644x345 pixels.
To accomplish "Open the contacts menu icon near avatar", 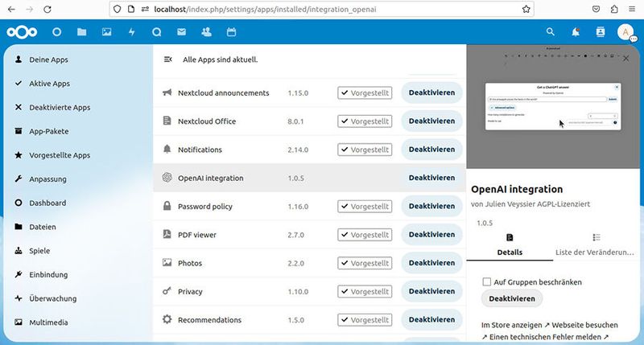I will pos(601,32).
